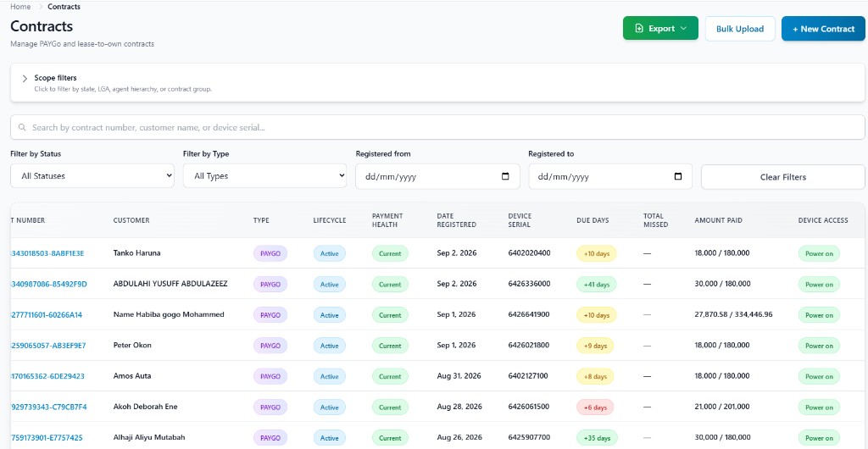The width and height of the screenshot is (868, 449).
Task: Click the search magnifier icon
Action: 22,127
